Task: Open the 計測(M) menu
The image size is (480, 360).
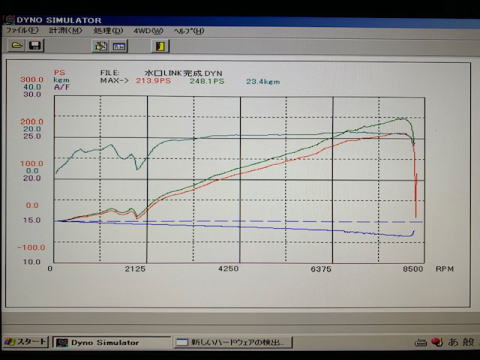Action: 65,30
